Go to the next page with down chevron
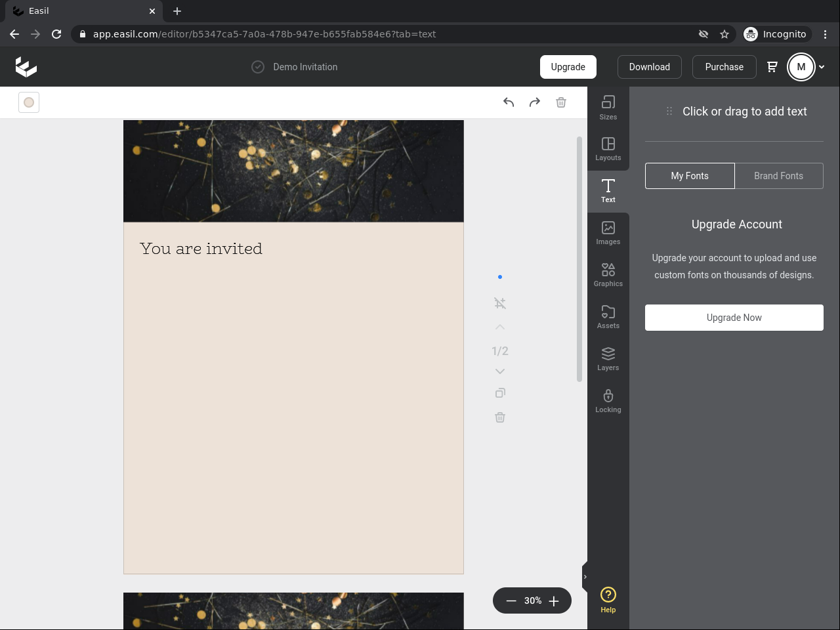Screen dimensions: 840x630 tap(500, 371)
